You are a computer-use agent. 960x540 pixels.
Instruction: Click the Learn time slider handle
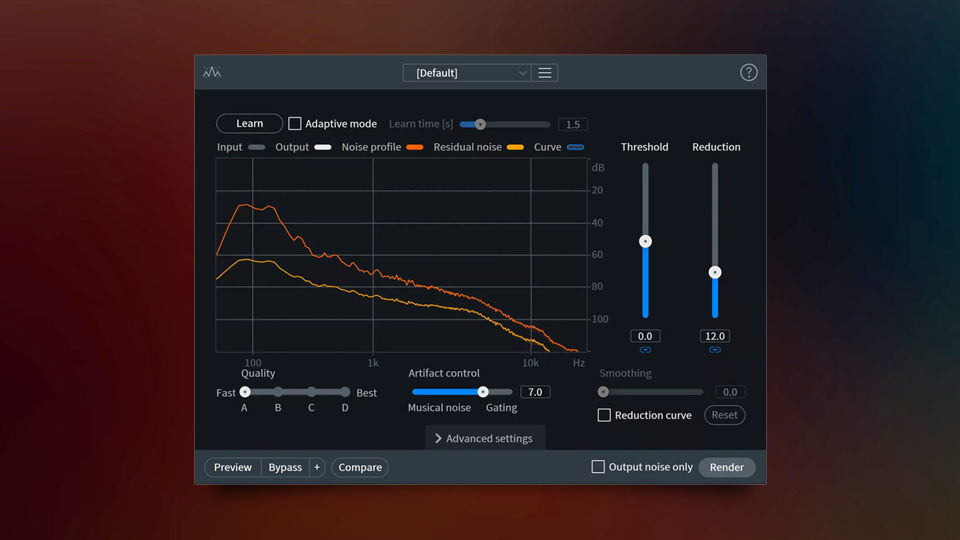pyautogui.click(x=481, y=124)
